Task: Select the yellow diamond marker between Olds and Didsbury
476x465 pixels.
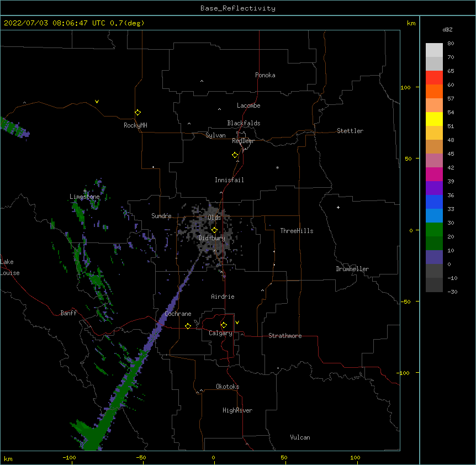Action: click(214, 230)
